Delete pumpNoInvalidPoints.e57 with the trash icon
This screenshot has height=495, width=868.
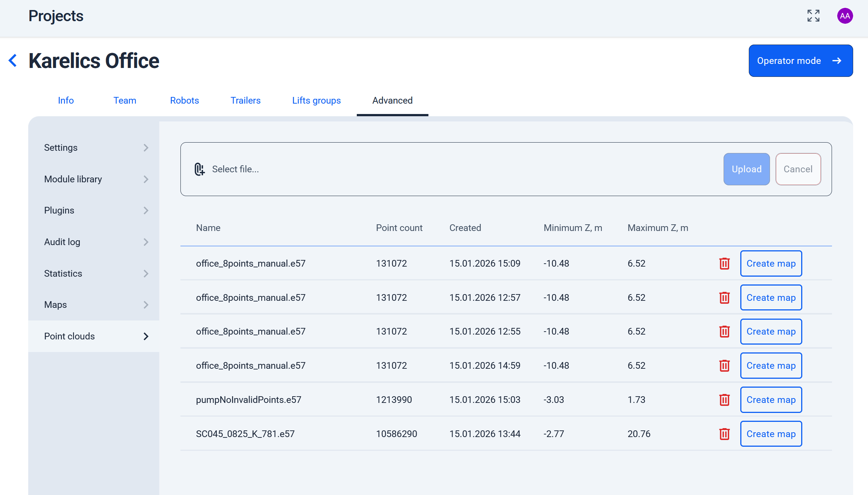(724, 400)
